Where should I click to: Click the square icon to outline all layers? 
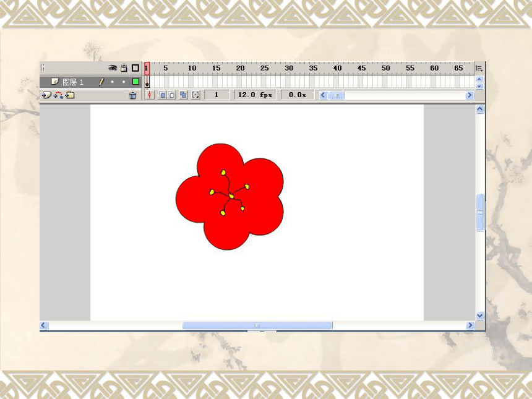[135, 68]
